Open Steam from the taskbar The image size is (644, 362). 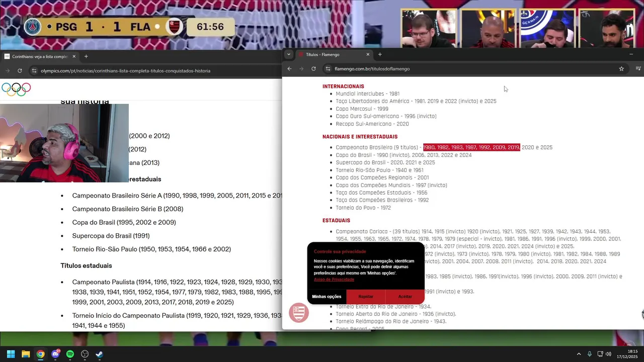click(99, 354)
